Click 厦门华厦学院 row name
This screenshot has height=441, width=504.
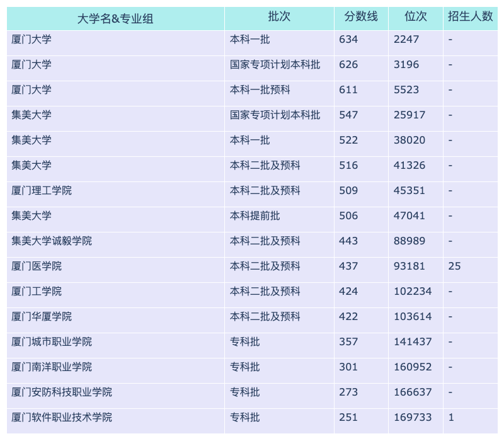pyautogui.click(x=42, y=317)
